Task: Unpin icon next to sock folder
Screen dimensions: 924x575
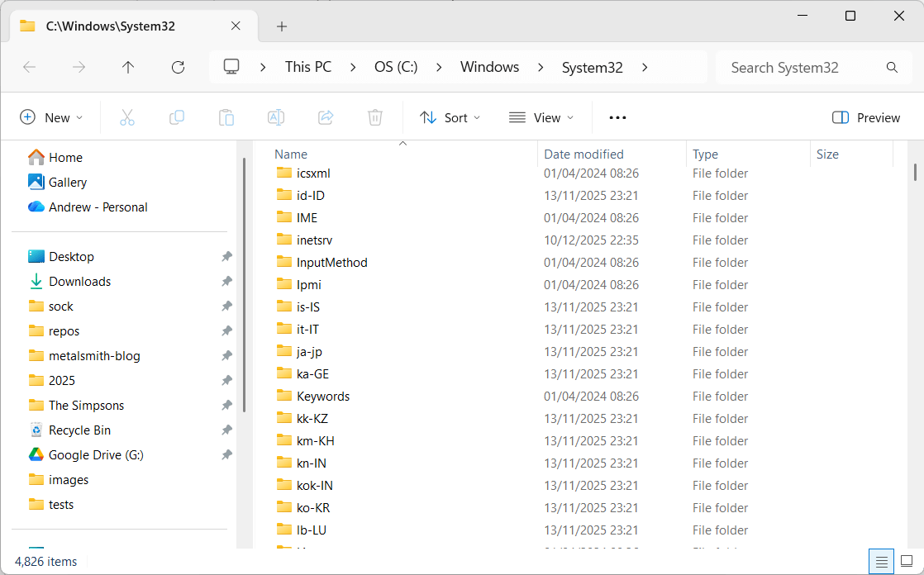Action: (x=227, y=307)
